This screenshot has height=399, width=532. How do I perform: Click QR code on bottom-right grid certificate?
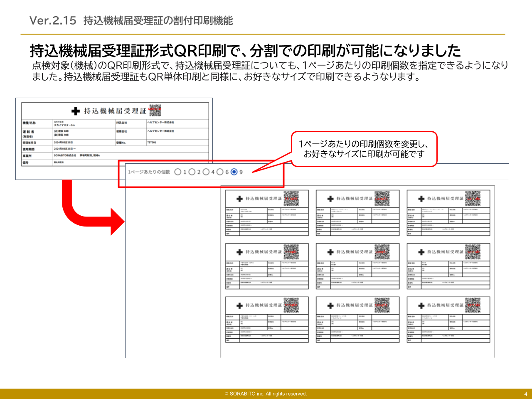473,305
